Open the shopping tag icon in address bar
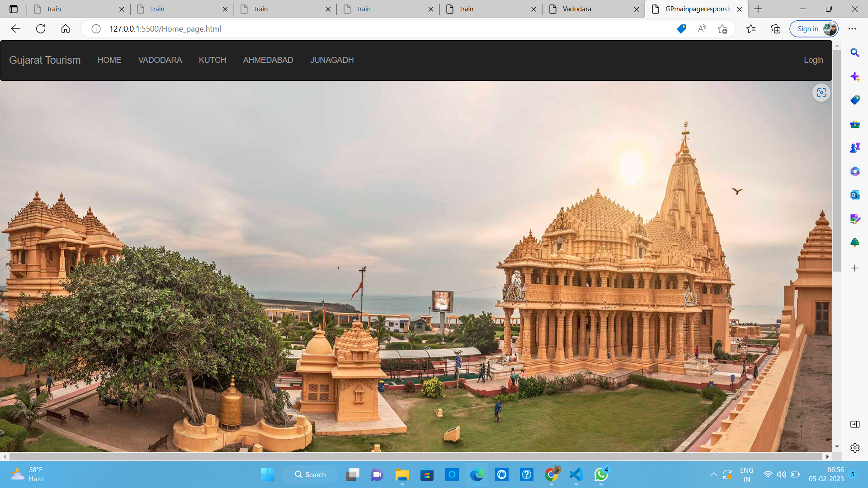 (x=681, y=29)
